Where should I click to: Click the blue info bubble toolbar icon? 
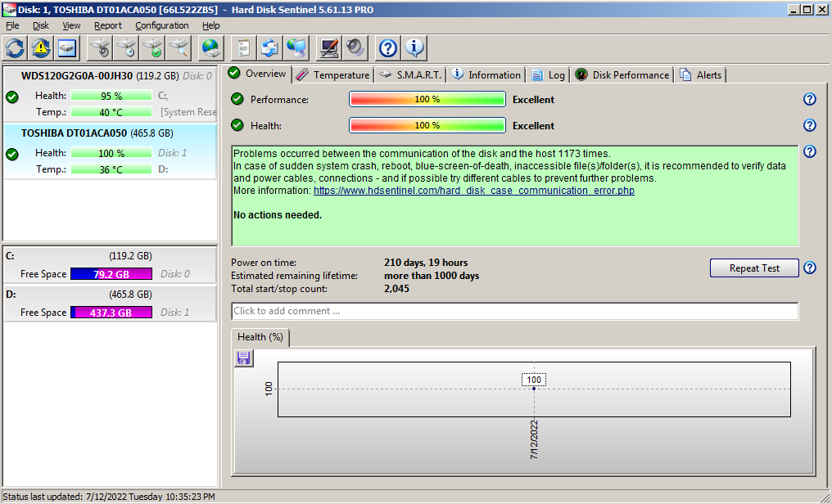pos(414,48)
